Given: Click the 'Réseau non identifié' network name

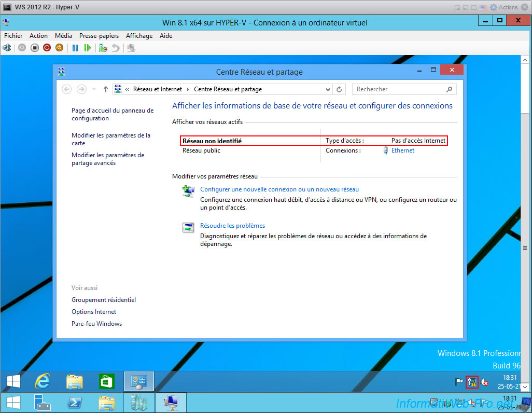Looking at the screenshot, I should (212, 141).
